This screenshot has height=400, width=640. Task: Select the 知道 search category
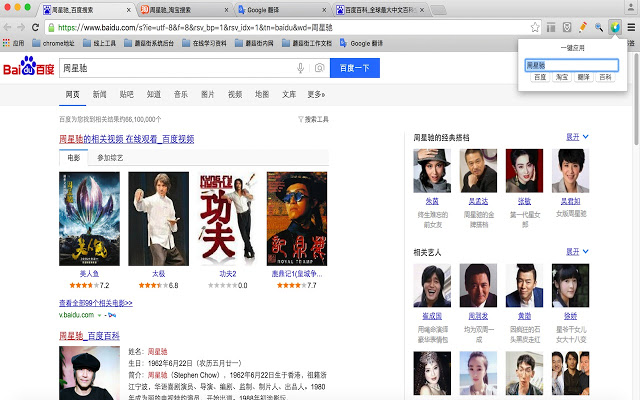154,94
